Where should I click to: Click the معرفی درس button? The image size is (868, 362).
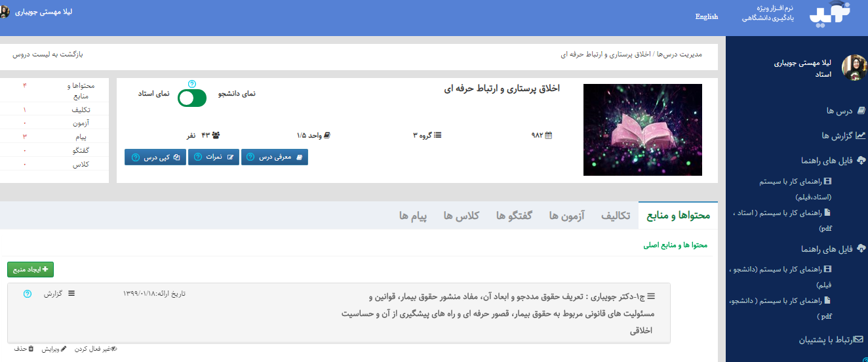pyautogui.click(x=275, y=157)
